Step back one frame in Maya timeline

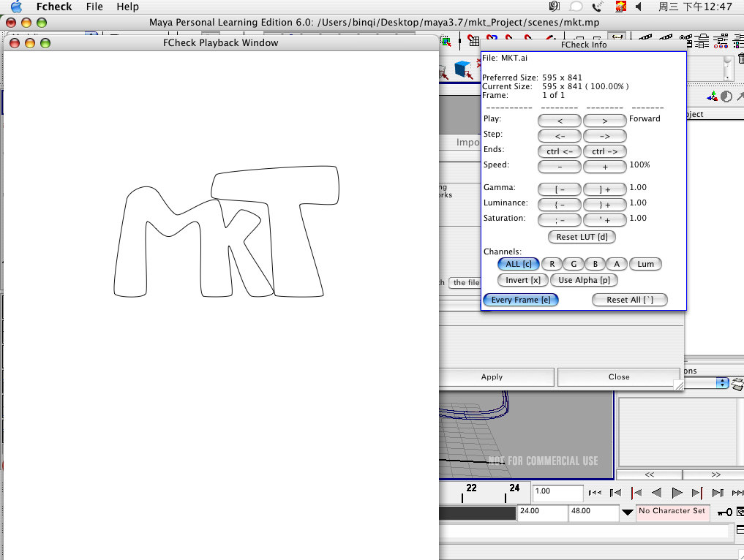click(x=615, y=493)
